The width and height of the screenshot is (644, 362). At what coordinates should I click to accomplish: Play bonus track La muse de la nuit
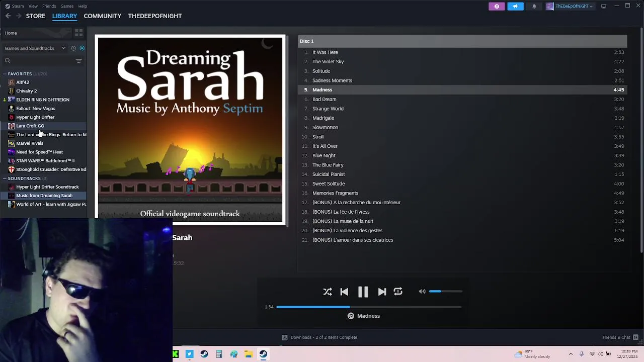pos(462,221)
